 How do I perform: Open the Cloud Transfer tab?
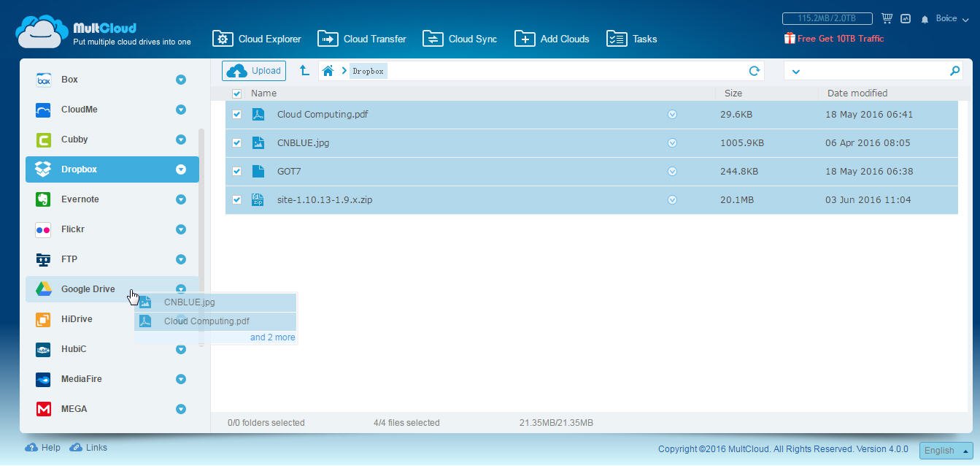(x=362, y=39)
